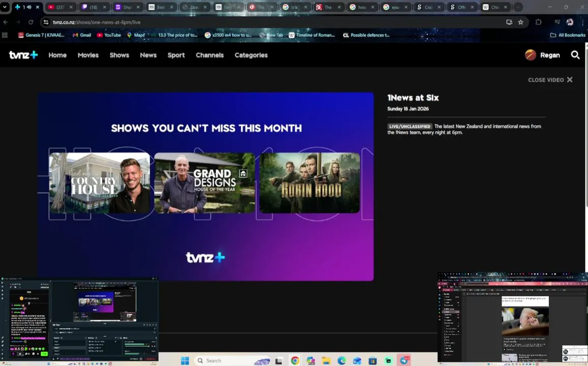Image resolution: width=588 pixels, height=366 pixels.
Task: Mute the tab via its speaker icon
Action: [x=29, y=7]
